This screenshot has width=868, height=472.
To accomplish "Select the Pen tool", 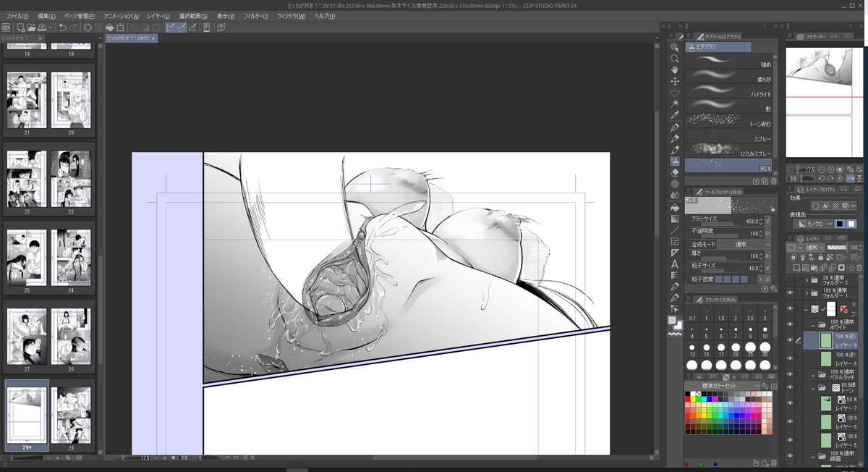I will pyautogui.click(x=675, y=127).
